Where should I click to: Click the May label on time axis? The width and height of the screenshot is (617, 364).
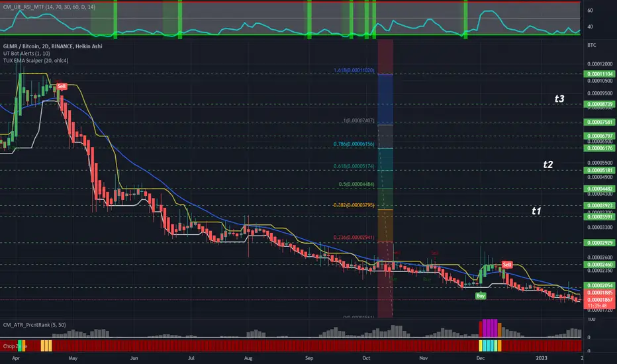[73, 358]
